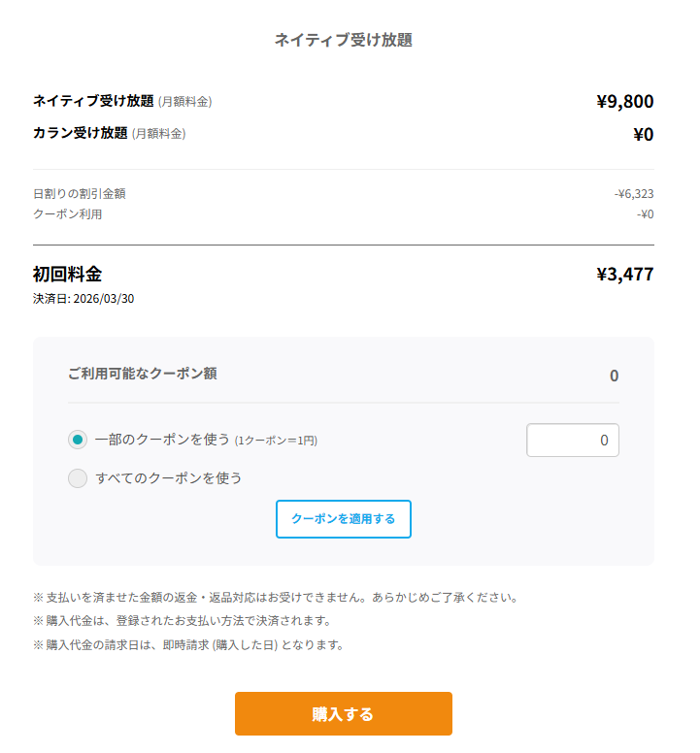700x753 pixels.
Task: Click the ¥3,477 first payment total
Action: click(x=624, y=274)
